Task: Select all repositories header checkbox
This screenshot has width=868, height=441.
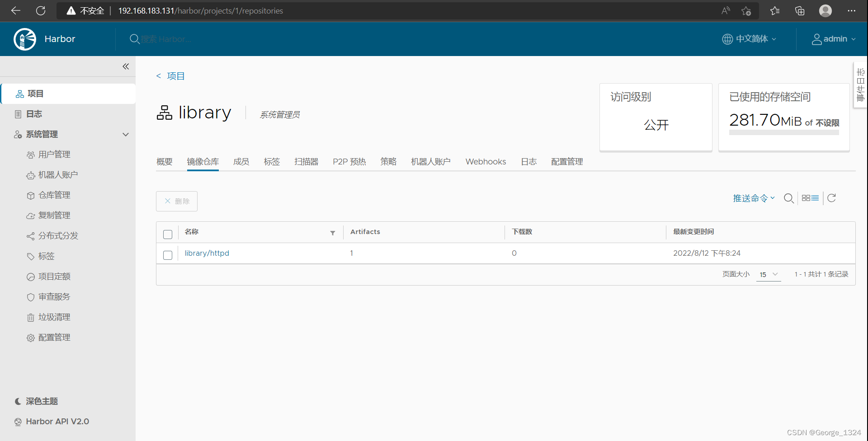Action: [x=168, y=234]
